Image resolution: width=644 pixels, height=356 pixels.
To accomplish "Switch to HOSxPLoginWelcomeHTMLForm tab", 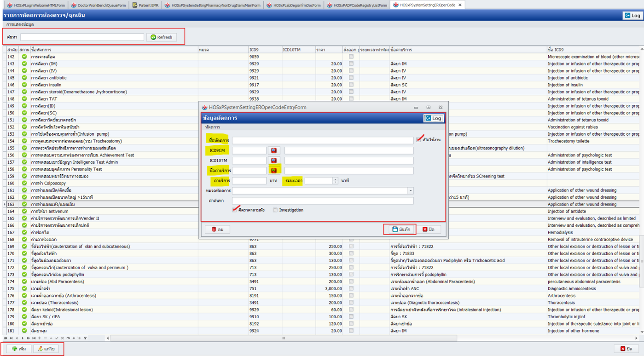I will (36, 5).
